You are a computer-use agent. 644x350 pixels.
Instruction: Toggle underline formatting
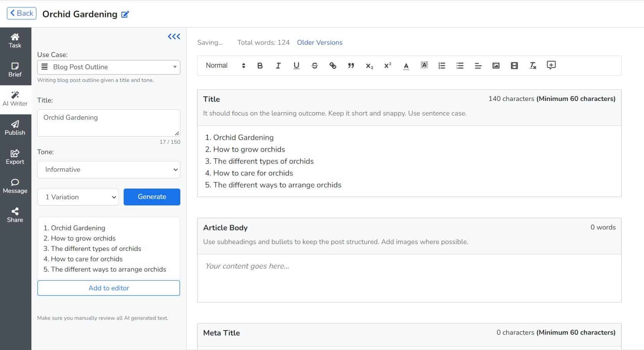(x=296, y=65)
